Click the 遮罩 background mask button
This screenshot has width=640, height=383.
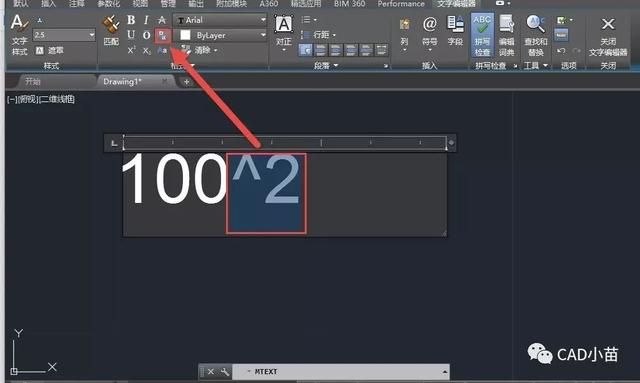(x=50, y=51)
